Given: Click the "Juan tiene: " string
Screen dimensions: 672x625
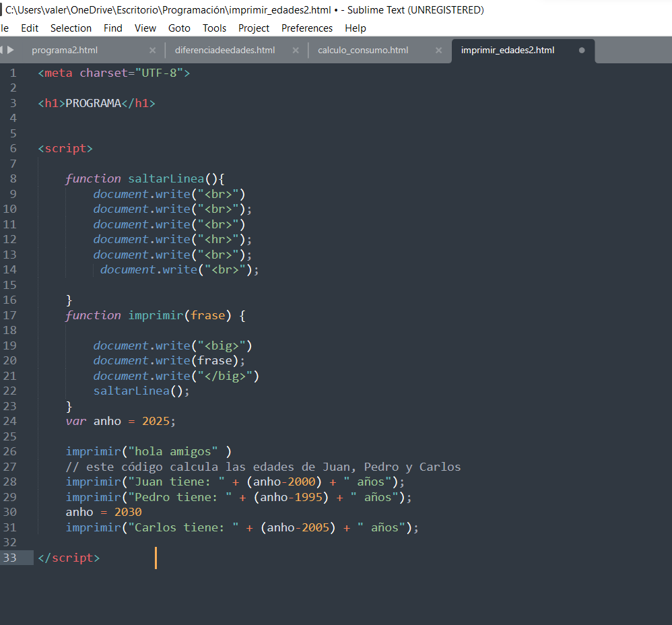Looking at the screenshot, I should [176, 482].
